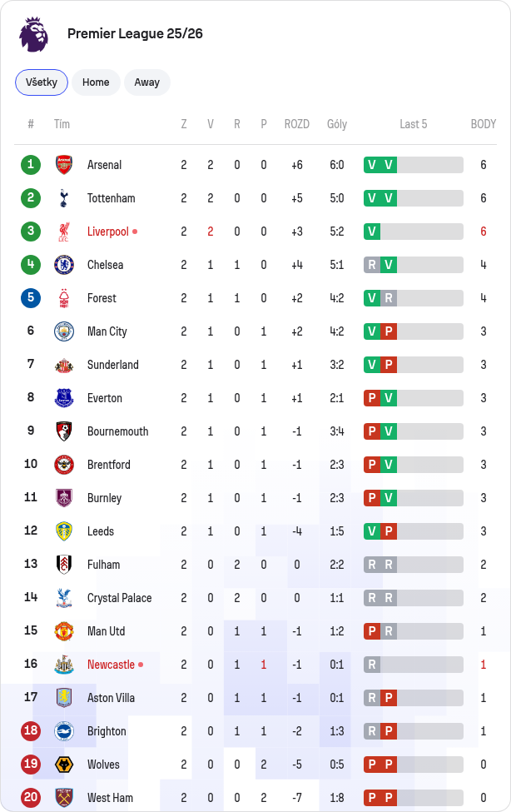Switch to the Home standings tab
Screen dimensions: 511x812
point(96,82)
